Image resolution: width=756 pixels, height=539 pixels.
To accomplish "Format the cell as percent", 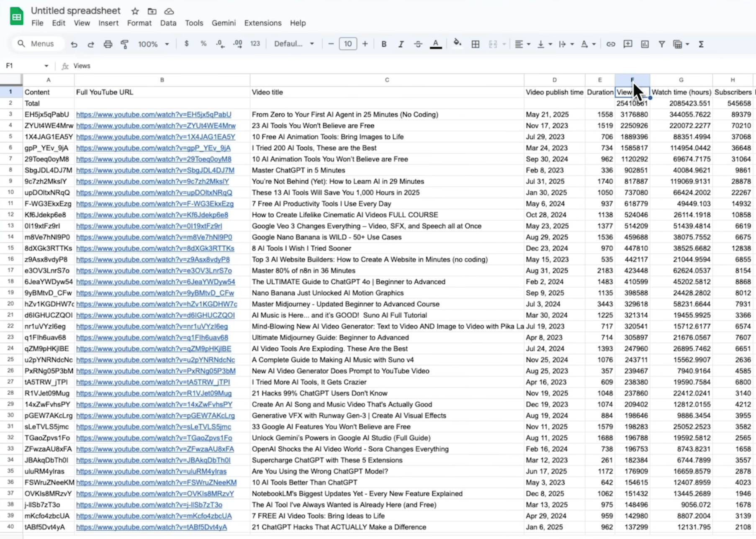I will tap(203, 44).
